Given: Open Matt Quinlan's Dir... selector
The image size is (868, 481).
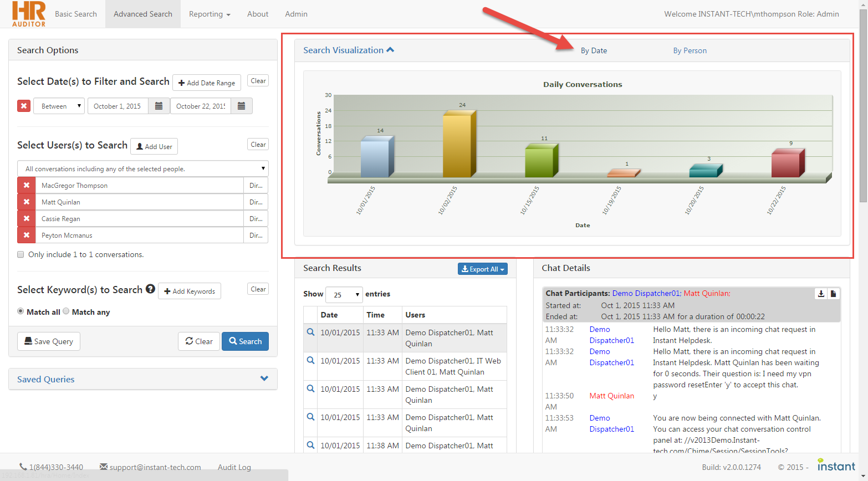Looking at the screenshot, I should [x=256, y=202].
